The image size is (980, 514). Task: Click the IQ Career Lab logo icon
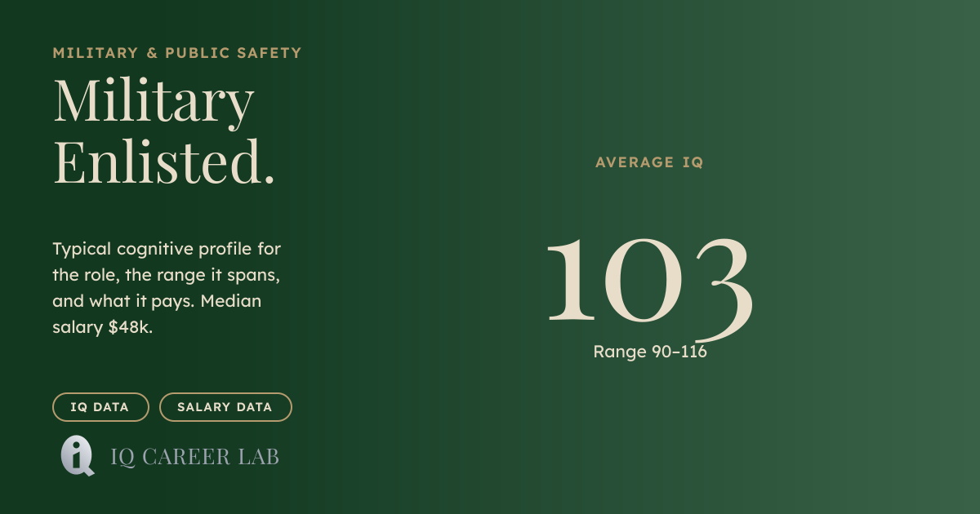click(78, 456)
